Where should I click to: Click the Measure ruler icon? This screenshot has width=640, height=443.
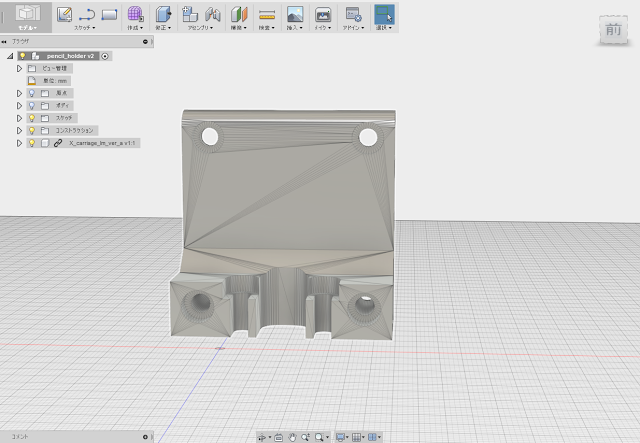tap(267, 15)
